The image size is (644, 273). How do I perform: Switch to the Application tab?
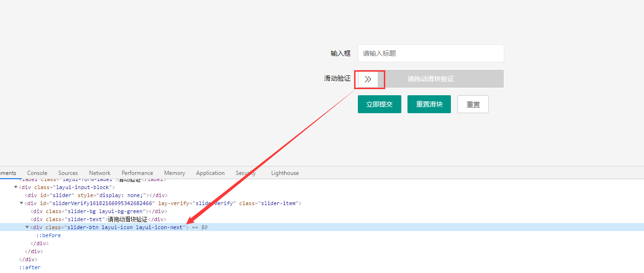(210, 173)
